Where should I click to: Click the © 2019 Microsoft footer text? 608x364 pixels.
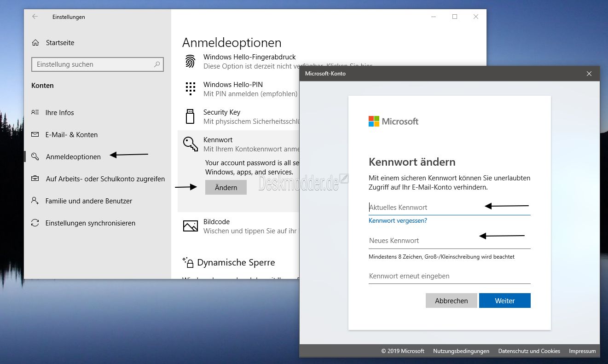tap(403, 351)
